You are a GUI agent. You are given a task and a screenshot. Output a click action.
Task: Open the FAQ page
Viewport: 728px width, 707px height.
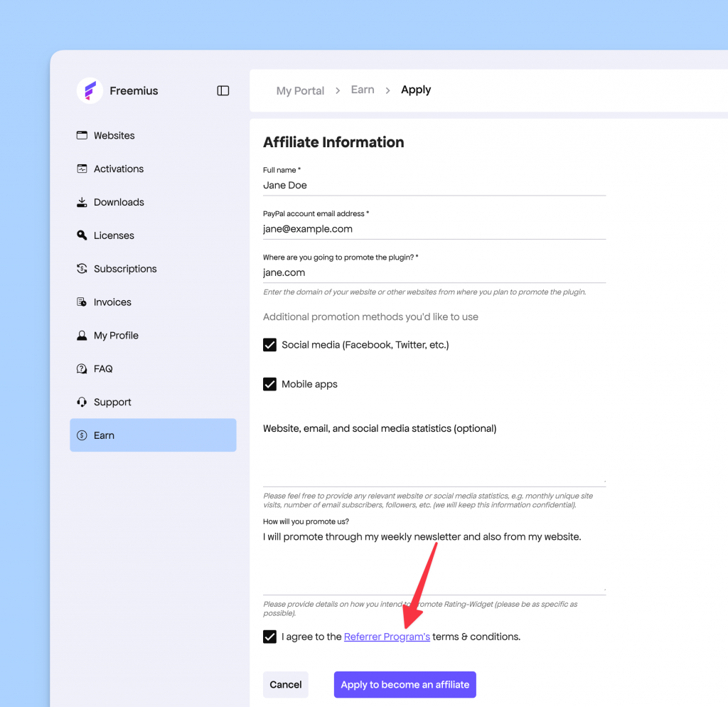click(153, 369)
